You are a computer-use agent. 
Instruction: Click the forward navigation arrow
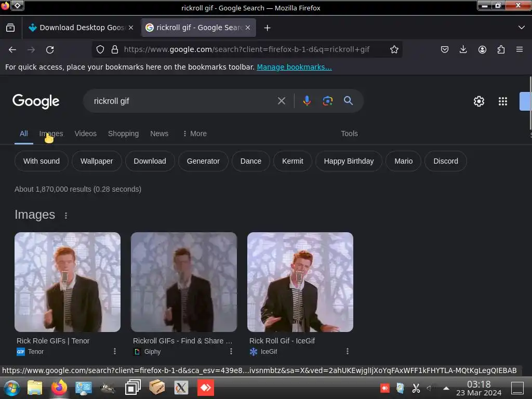(31, 49)
